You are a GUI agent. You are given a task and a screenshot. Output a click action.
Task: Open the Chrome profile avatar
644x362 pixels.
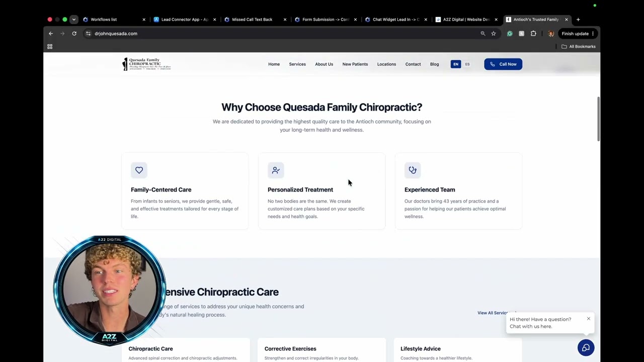(551, 34)
